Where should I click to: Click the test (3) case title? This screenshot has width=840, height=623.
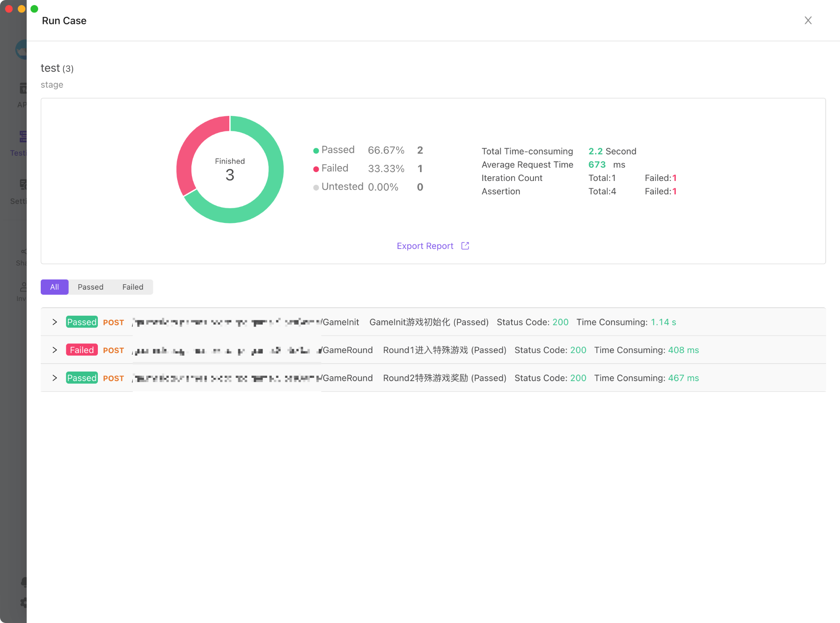click(57, 68)
